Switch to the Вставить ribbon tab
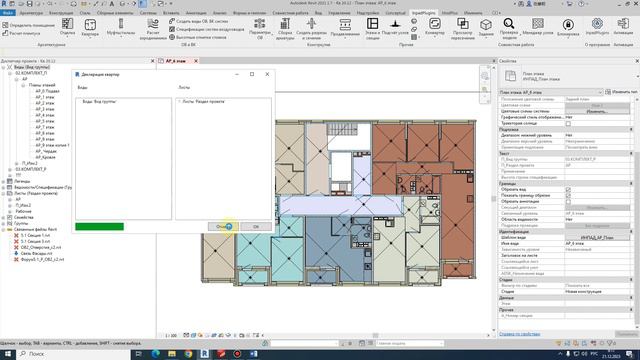 tap(171, 13)
